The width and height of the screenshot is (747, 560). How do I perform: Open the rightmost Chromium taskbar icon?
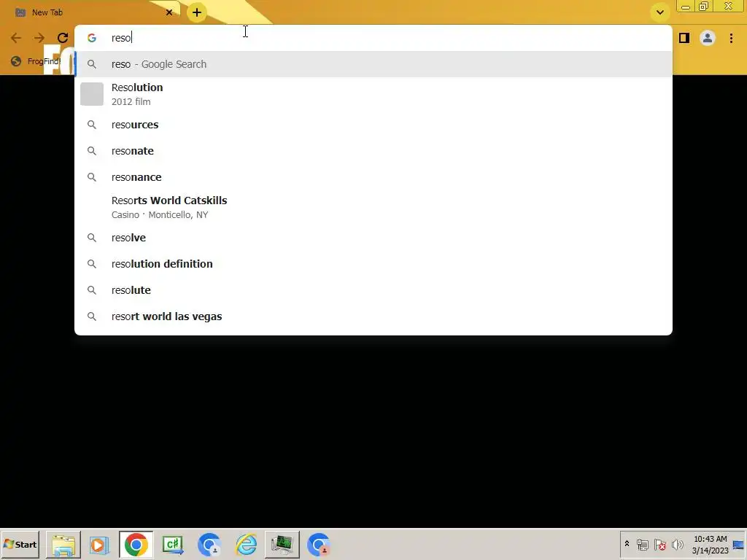pyautogui.click(x=319, y=544)
